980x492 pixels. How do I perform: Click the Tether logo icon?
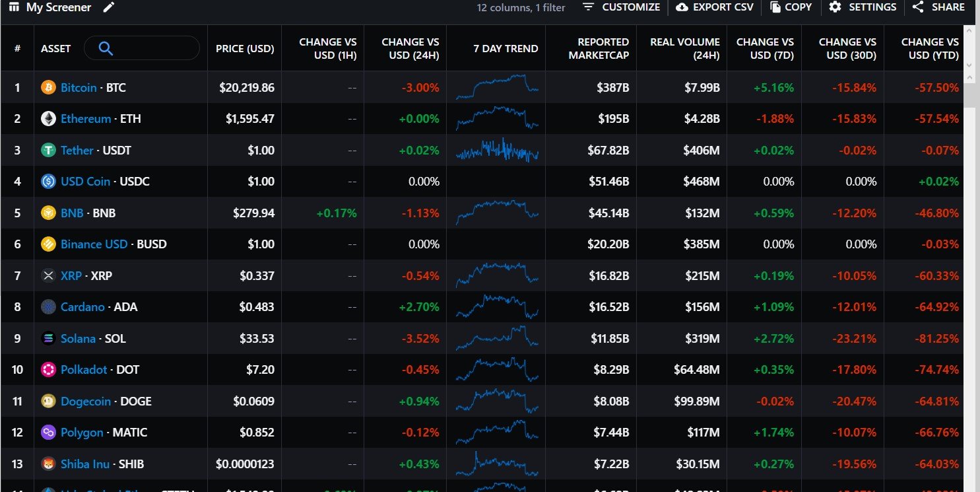click(48, 150)
